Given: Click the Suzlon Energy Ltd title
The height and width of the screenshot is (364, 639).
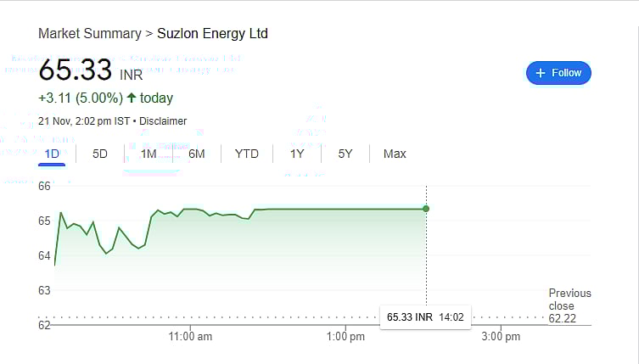Looking at the screenshot, I should click(x=212, y=34).
